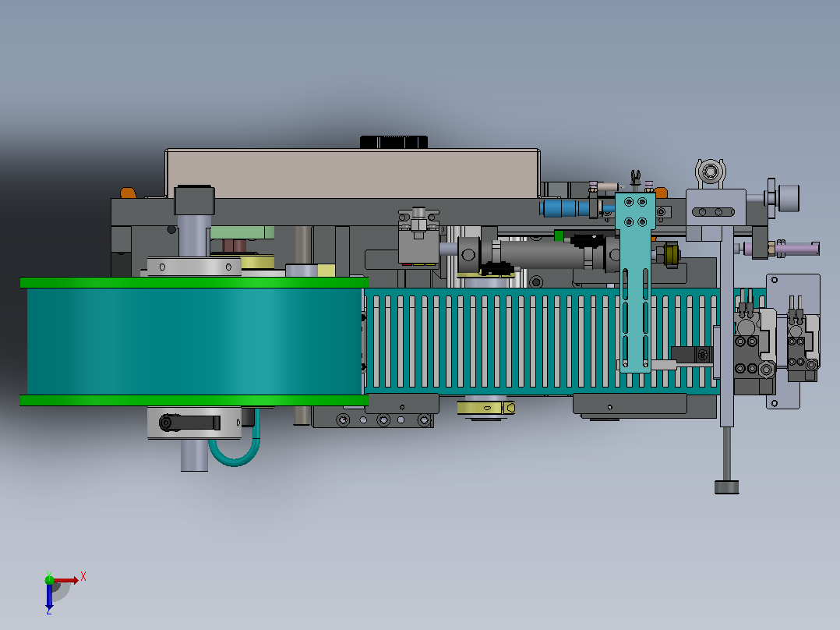Click the red X axis of the orientation triad
Viewport: 840px width, 630px height.
click(66, 580)
